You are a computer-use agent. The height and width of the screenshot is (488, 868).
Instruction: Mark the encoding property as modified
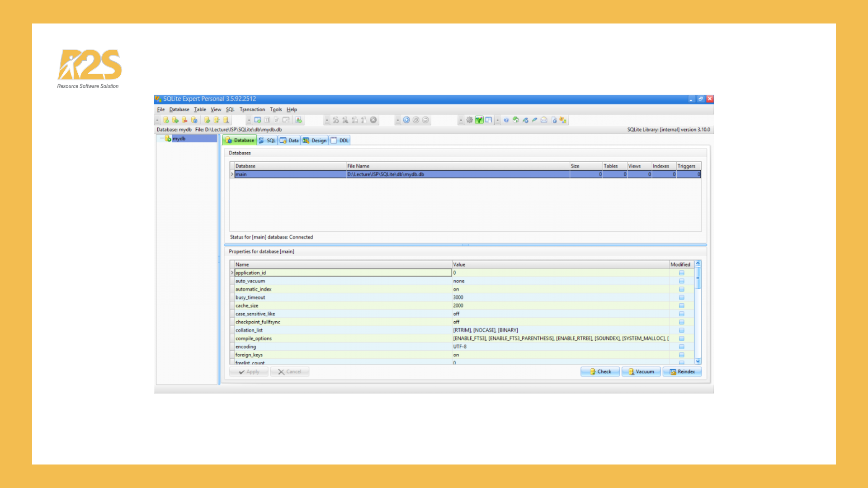[682, 347]
